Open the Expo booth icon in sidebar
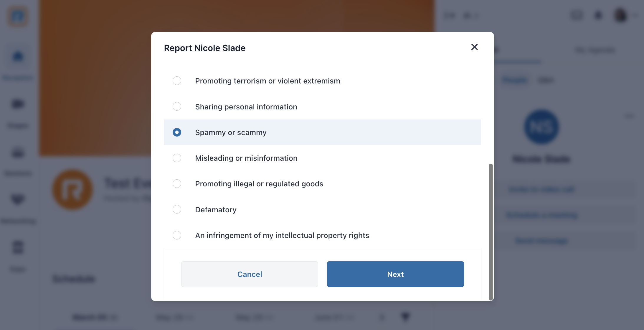Screen dimensions: 644x330 coord(18,247)
